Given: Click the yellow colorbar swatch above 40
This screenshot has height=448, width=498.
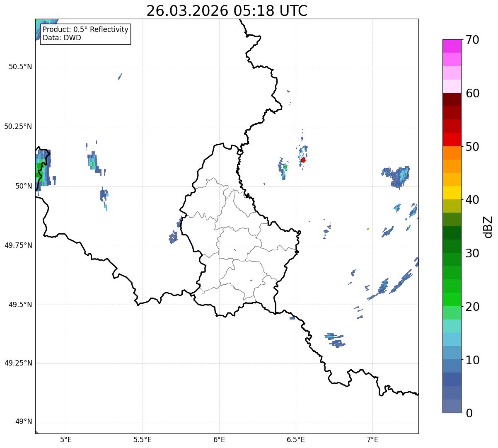Looking at the screenshot, I should 452,193.
